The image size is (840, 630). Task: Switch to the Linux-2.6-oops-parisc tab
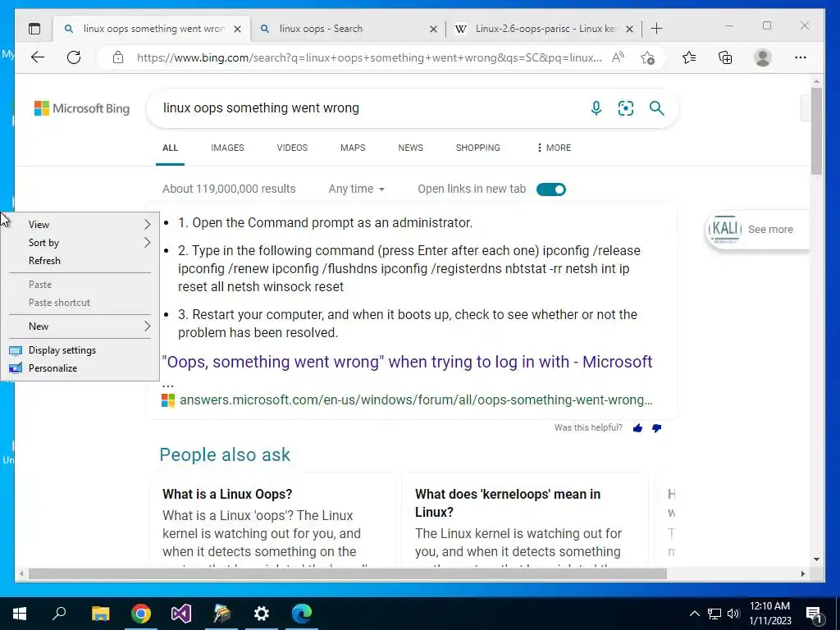tap(544, 29)
